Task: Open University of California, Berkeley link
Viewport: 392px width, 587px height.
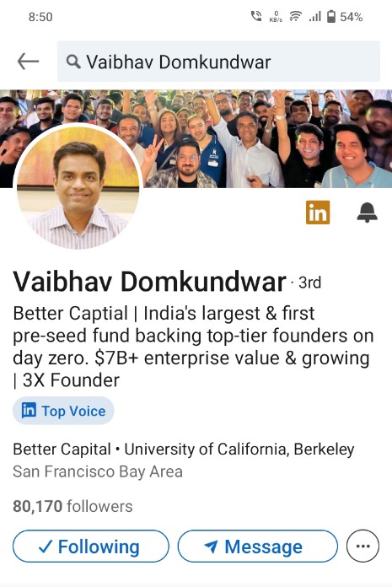Action: 239,450
